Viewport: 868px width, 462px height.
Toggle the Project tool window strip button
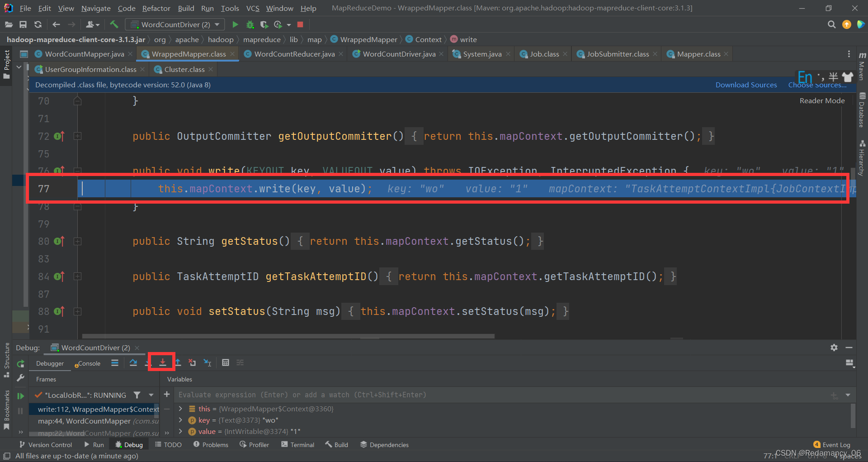click(x=6, y=64)
